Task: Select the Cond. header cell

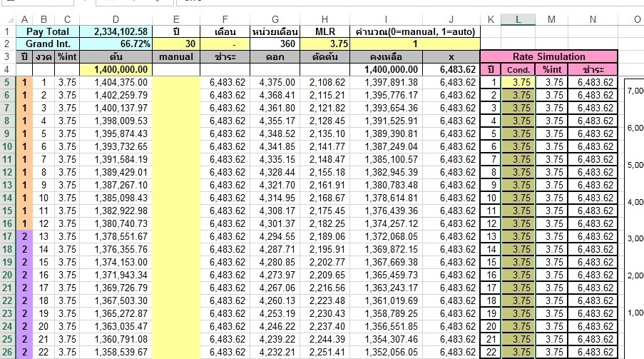Action: (518, 69)
